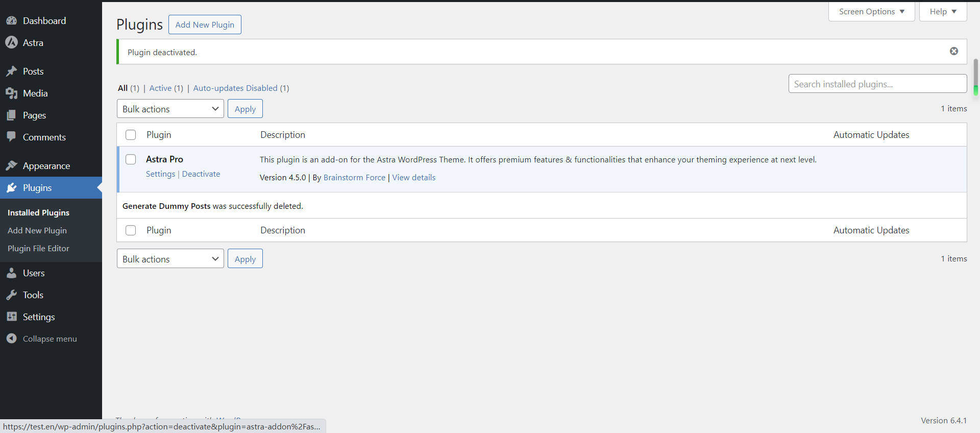Click the Tools wrench icon
The height and width of the screenshot is (433, 980).
pos(11,295)
